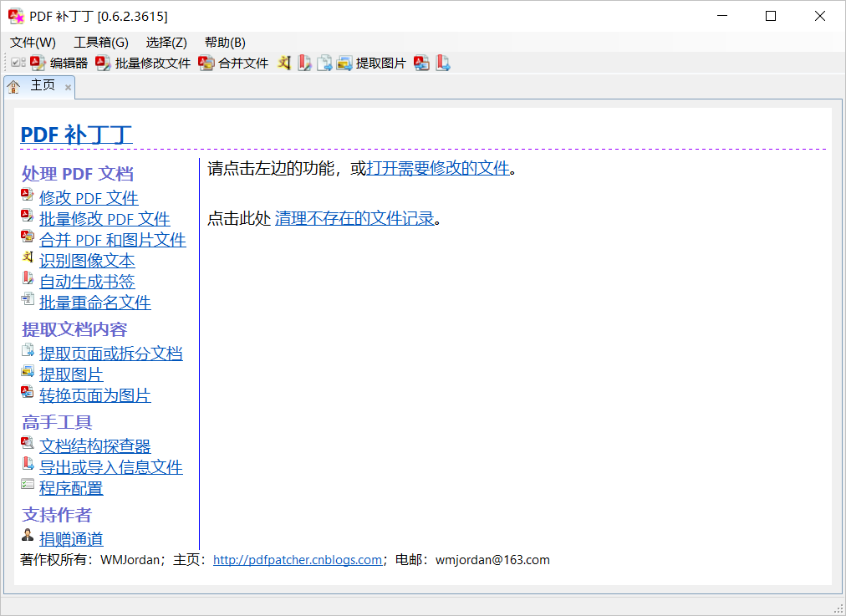Click the 打开需要修改的文件 link

tap(438, 168)
